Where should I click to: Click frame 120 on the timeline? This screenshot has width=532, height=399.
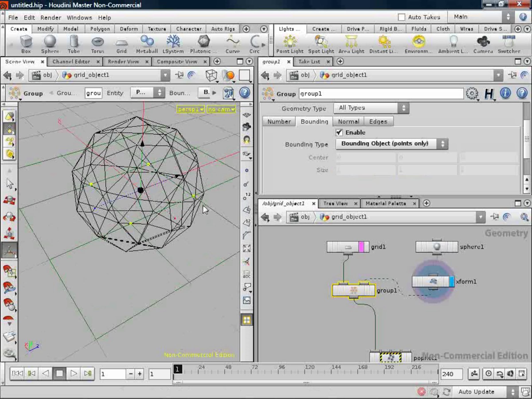[x=305, y=372]
